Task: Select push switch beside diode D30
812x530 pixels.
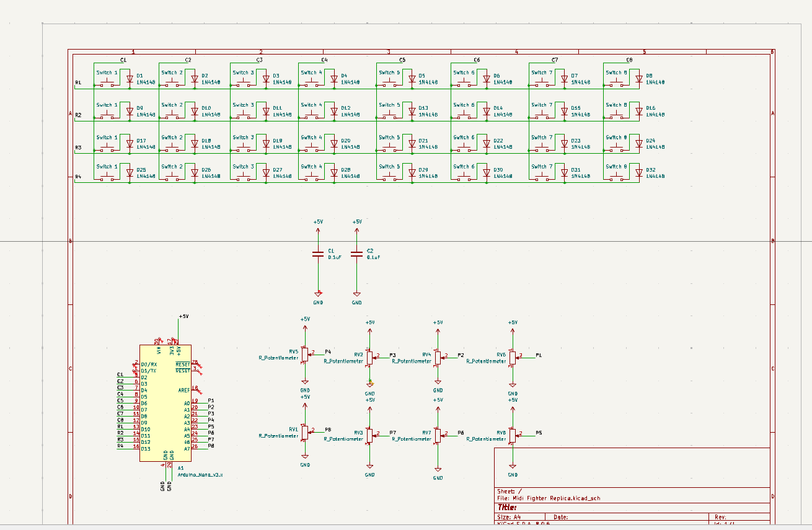Action: click(464, 175)
